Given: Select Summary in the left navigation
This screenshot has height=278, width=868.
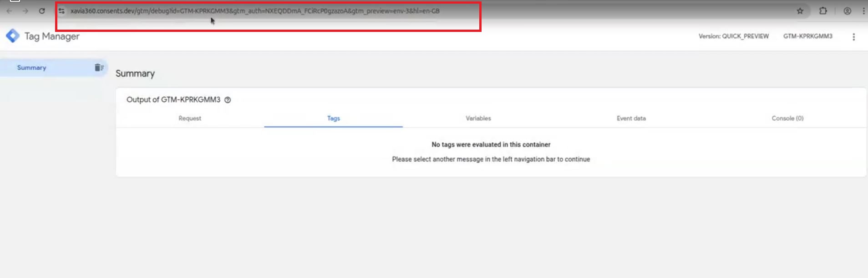Looking at the screenshot, I should click(x=54, y=67).
